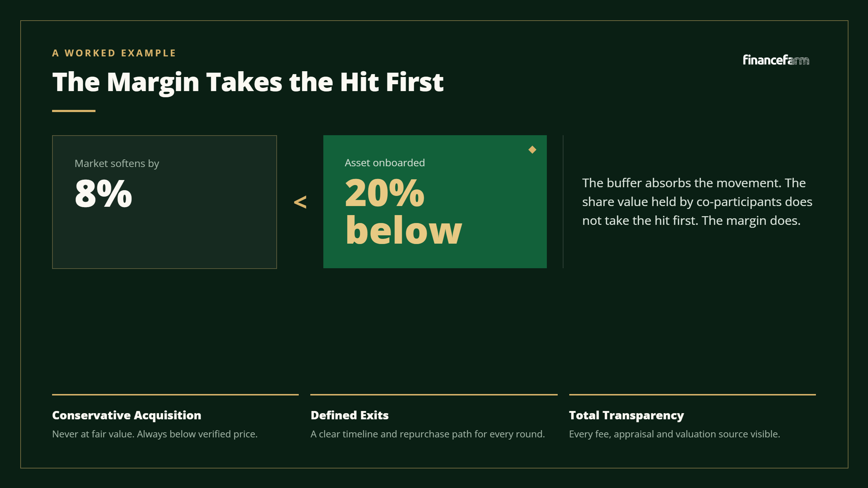Click the gold divider above Defined Exits
Viewport: 868px width, 488px height.
pyautogui.click(x=434, y=395)
